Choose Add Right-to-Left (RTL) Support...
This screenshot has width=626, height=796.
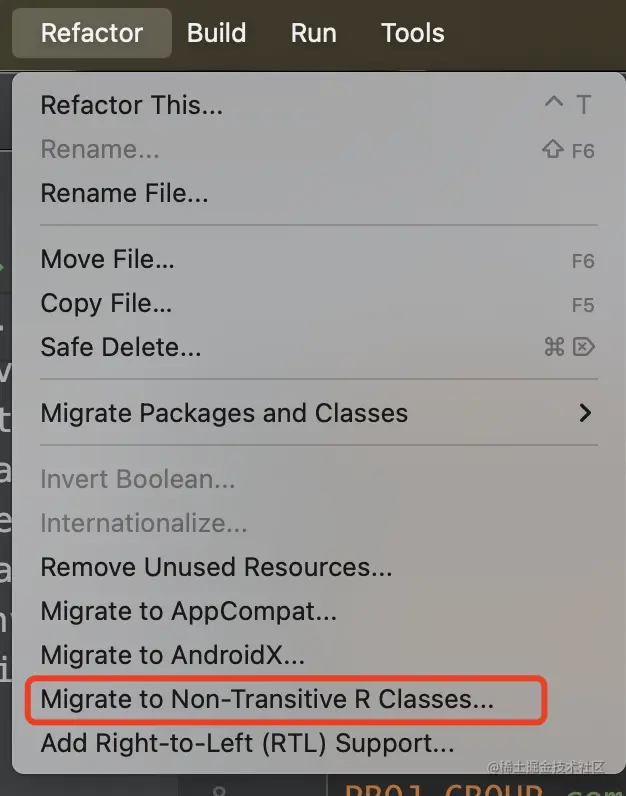[x=319, y=743]
